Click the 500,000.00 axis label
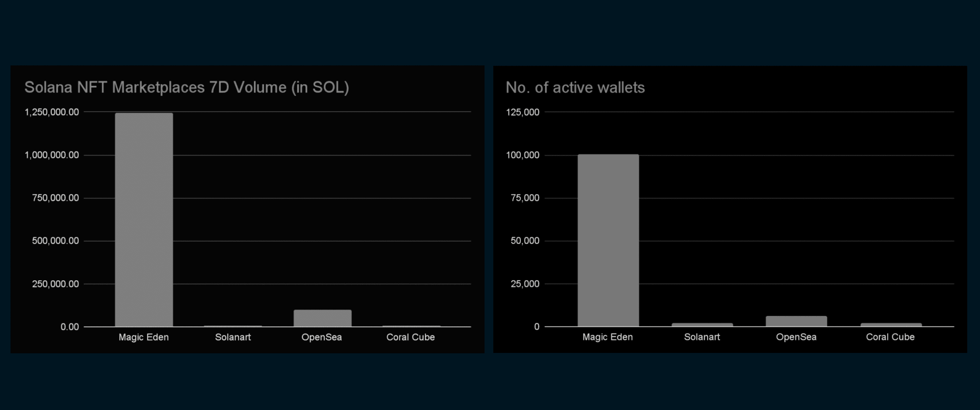Viewport: 980px width, 410px height. point(56,241)
